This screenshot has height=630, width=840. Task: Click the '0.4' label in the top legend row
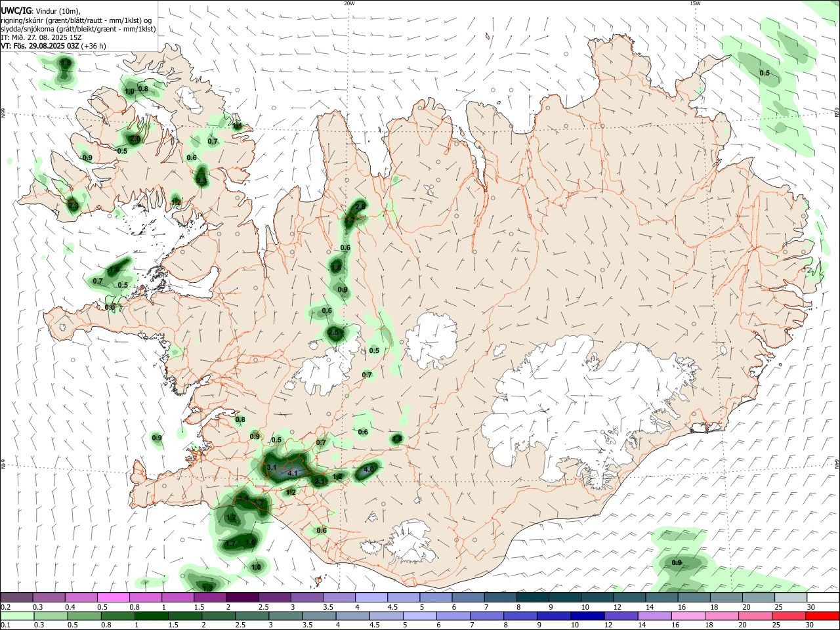[70, 607]
